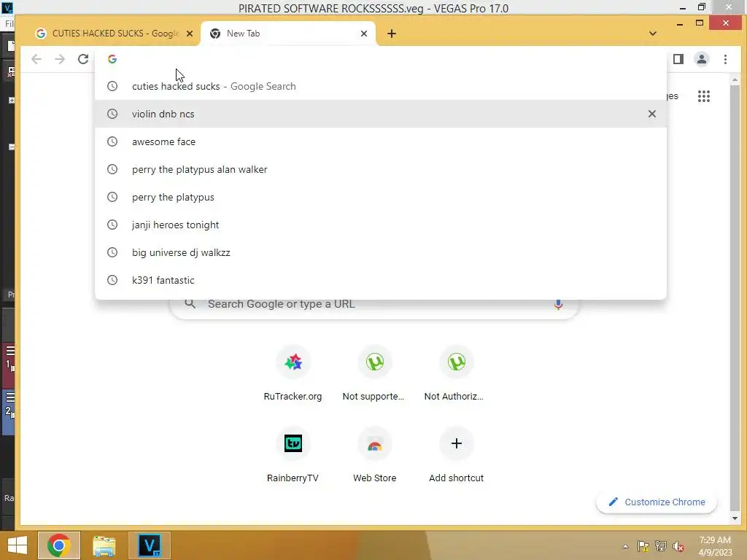Image resolution: width=747 pixels, height=560 pixels.
Task: Click the page scrollbar down arrow
Action: [735, 518]
